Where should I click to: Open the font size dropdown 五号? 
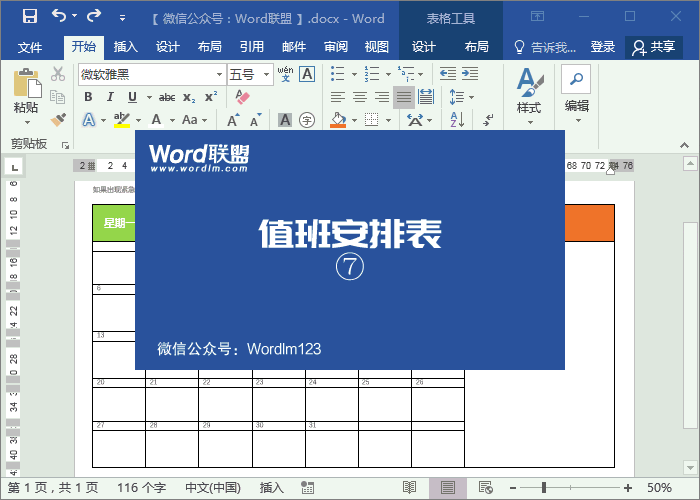[x=267, y=75]
